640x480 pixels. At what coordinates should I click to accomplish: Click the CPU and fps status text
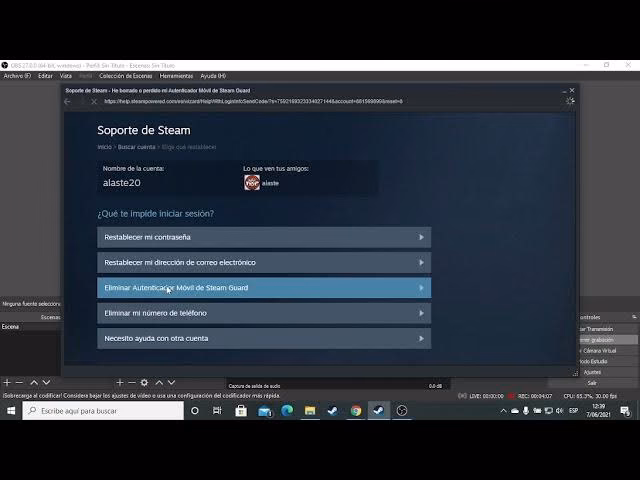point(590,396)
